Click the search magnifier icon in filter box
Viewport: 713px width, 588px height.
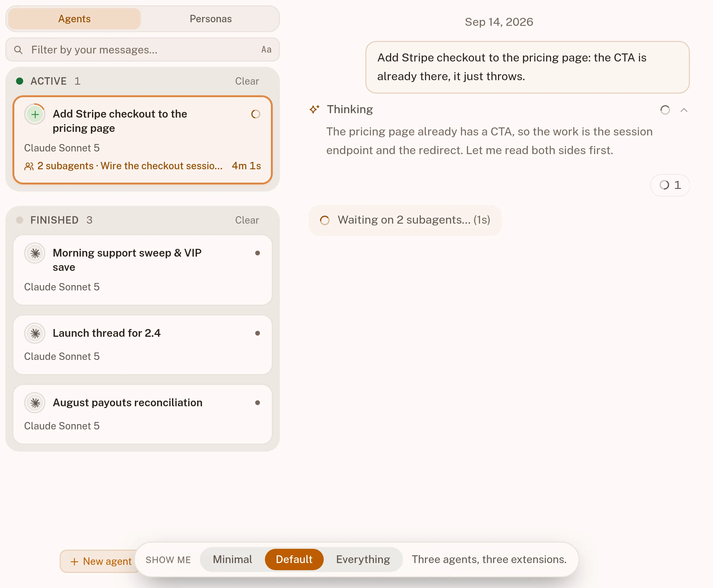(18, 50)
